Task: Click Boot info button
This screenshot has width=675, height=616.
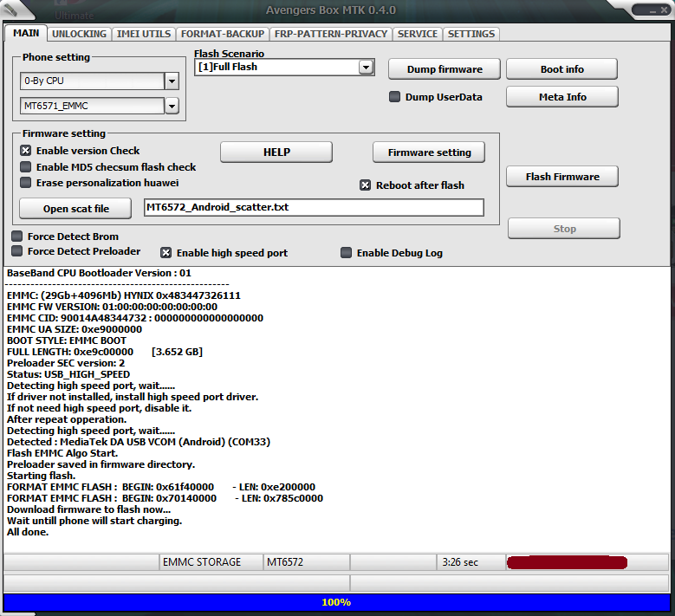Action: pyautogui.click(x=561, y=69)
